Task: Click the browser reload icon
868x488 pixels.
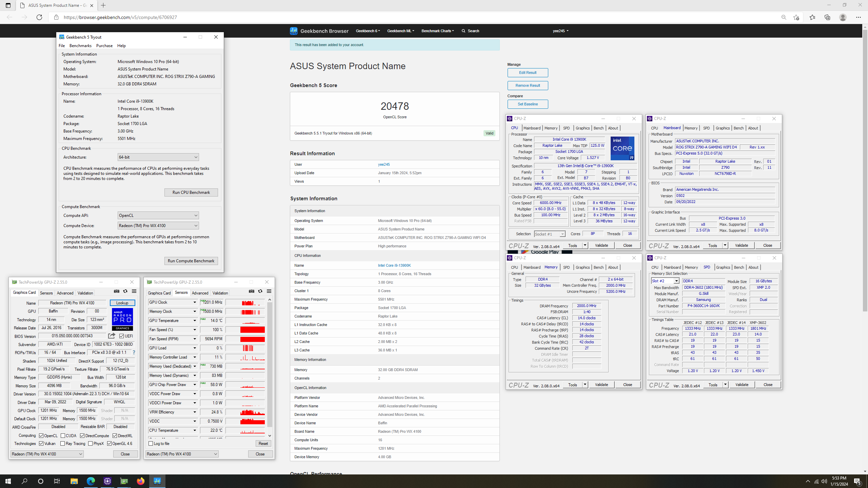Action: (x=39, y=17)
